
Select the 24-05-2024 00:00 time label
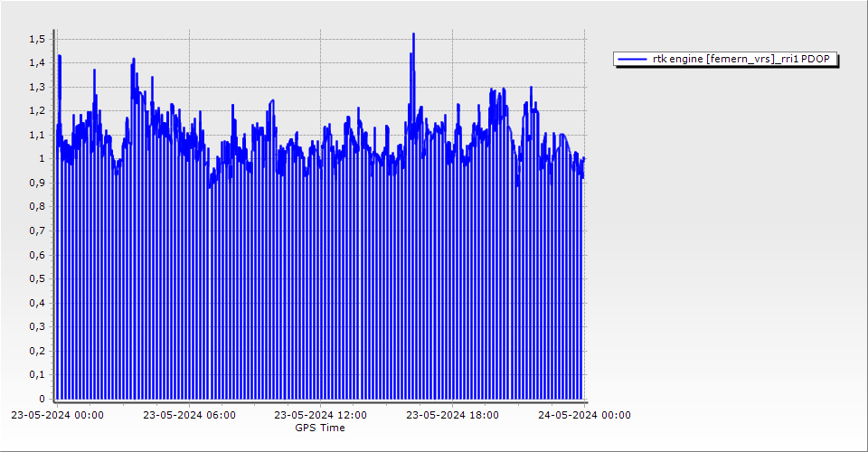pos(583,416)
